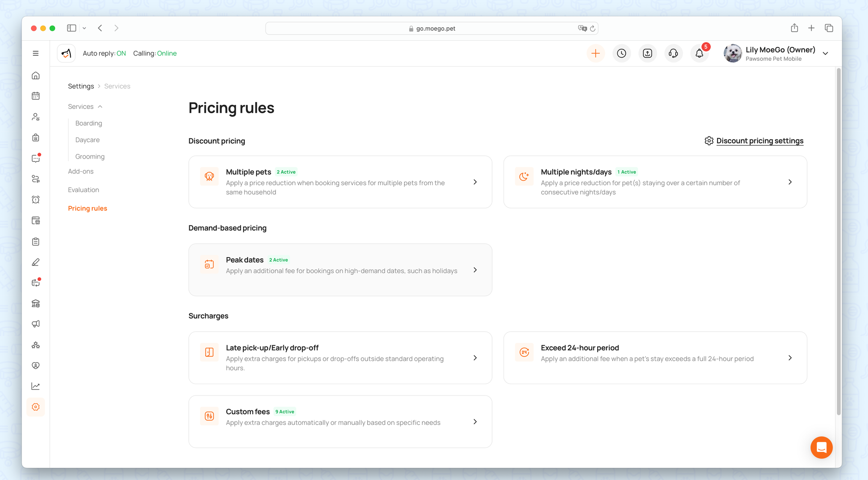This screenshot has width=868, height=480.
Task: Open the notifications bell icon
Action: 699,53
